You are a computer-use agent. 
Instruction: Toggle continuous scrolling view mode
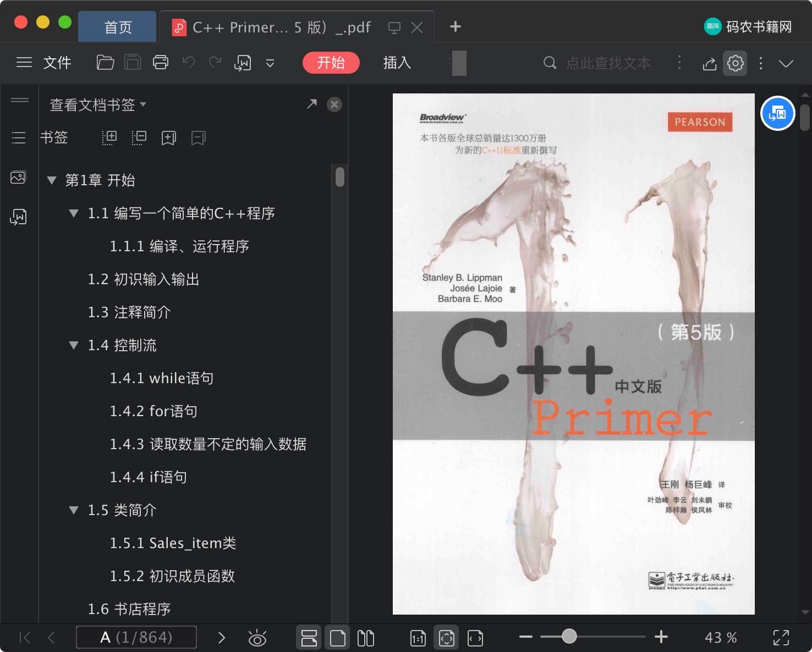coord(309,638)
